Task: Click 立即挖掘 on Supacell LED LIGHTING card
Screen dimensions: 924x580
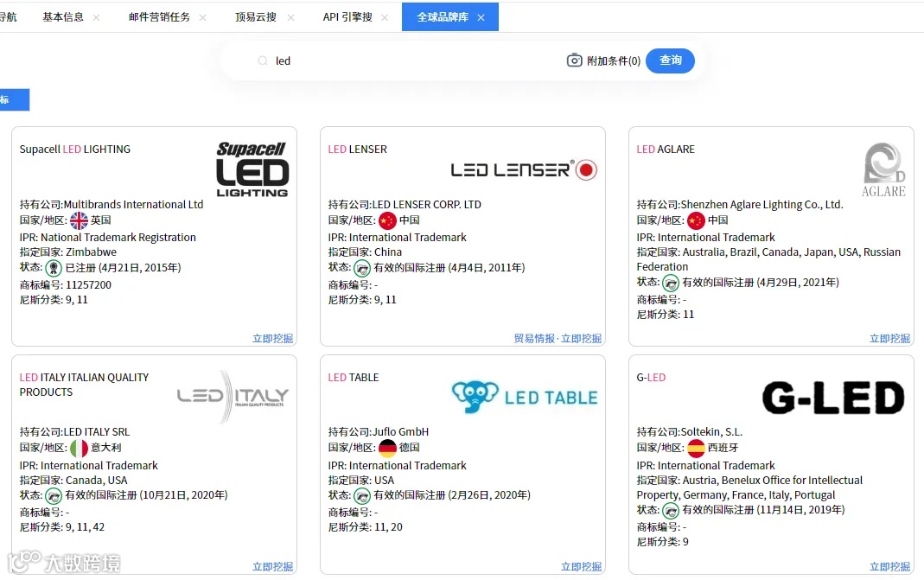Action: click(x=272, y=338)
